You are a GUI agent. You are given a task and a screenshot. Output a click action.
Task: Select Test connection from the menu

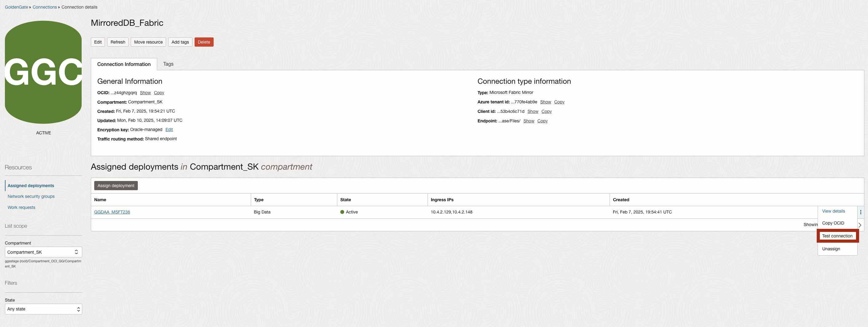tap(837, 236)
